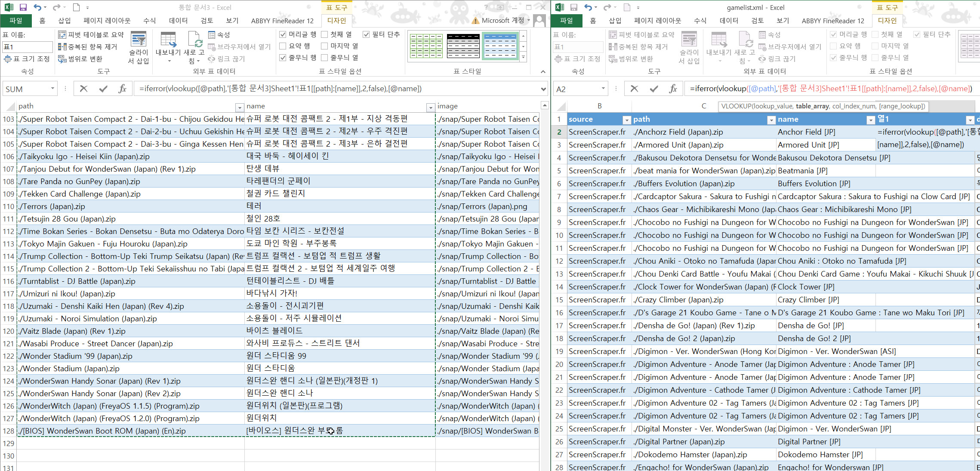Open source column filter in gamelist.xml
The height and width of the screenshot is (471, 980).
coord(627,120)
